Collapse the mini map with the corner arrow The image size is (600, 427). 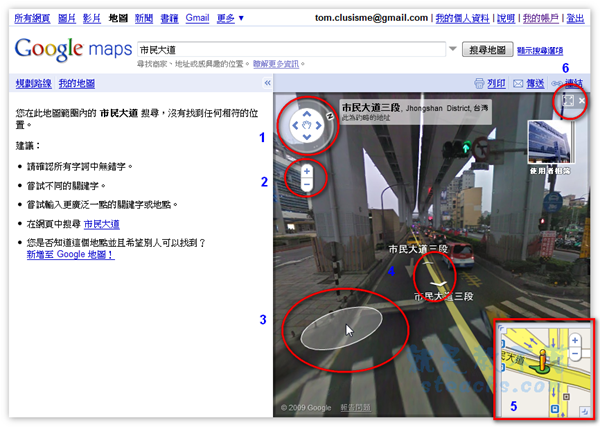[584, 411]
